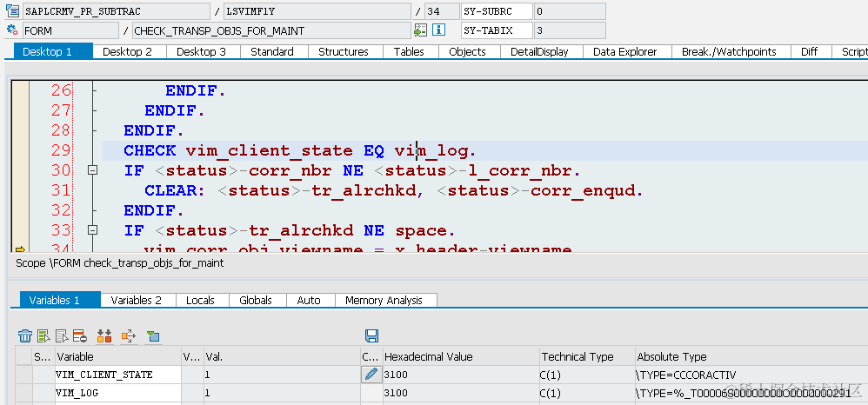868x405 pixels.
Task: Click the VIM_CLIENT_STATE variable name cell
Action: point(118,375)
